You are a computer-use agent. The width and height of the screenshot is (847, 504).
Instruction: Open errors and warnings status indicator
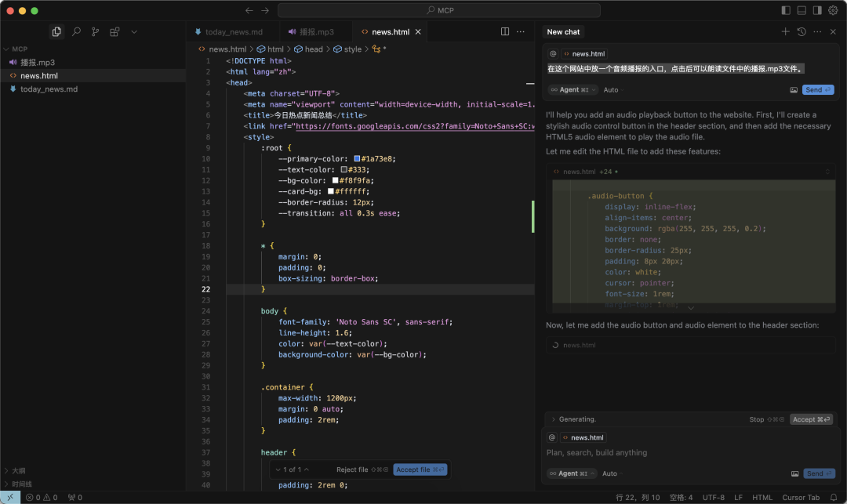pos(42,498)
